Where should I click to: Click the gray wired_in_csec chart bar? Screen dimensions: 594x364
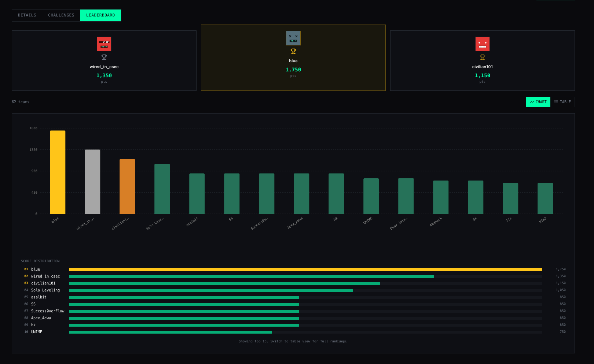pos(92,182)
